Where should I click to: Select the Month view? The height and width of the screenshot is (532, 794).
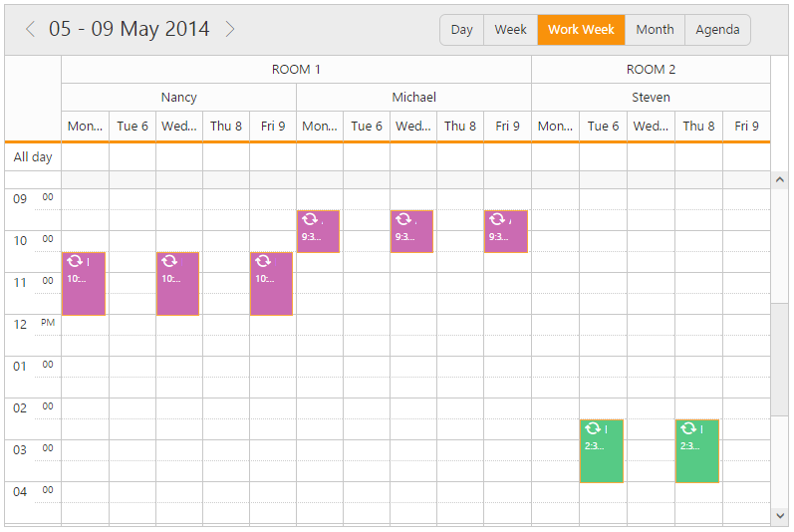655,30
